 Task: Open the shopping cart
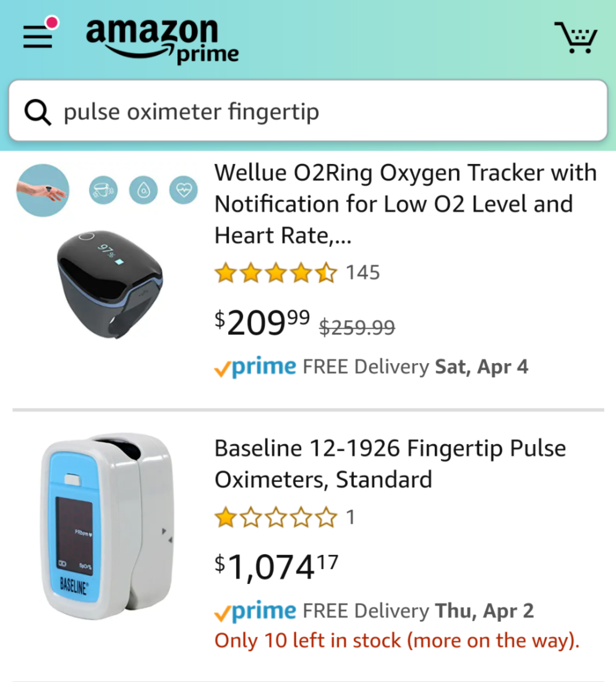pyautogui.click(x=576, y=38)
